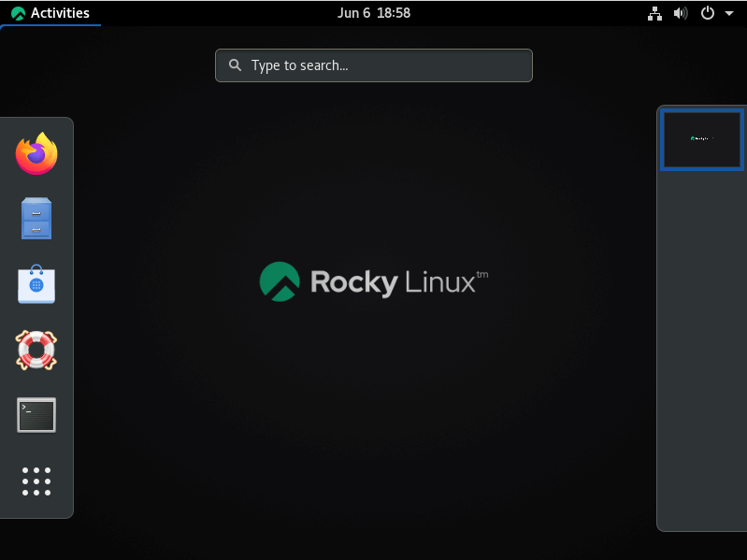Click the volume speaker icon
Screen dimensions: 747x560
tap(681, 13)
